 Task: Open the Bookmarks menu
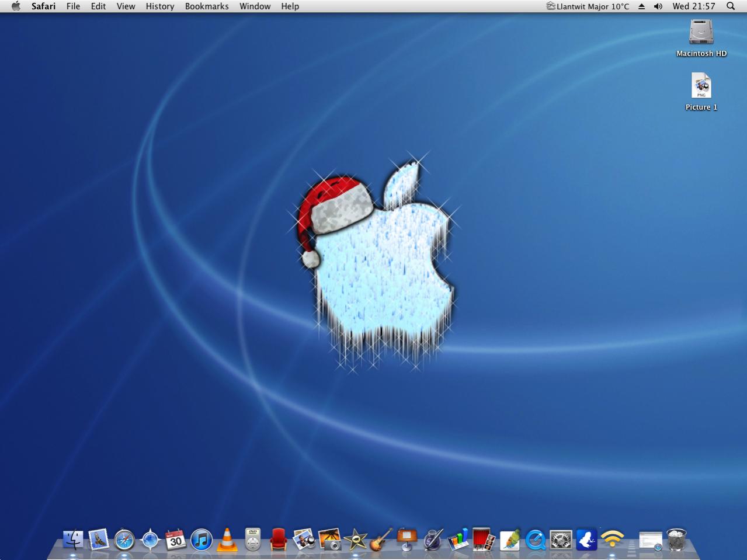pyautogui.click(x=207, y=6)
